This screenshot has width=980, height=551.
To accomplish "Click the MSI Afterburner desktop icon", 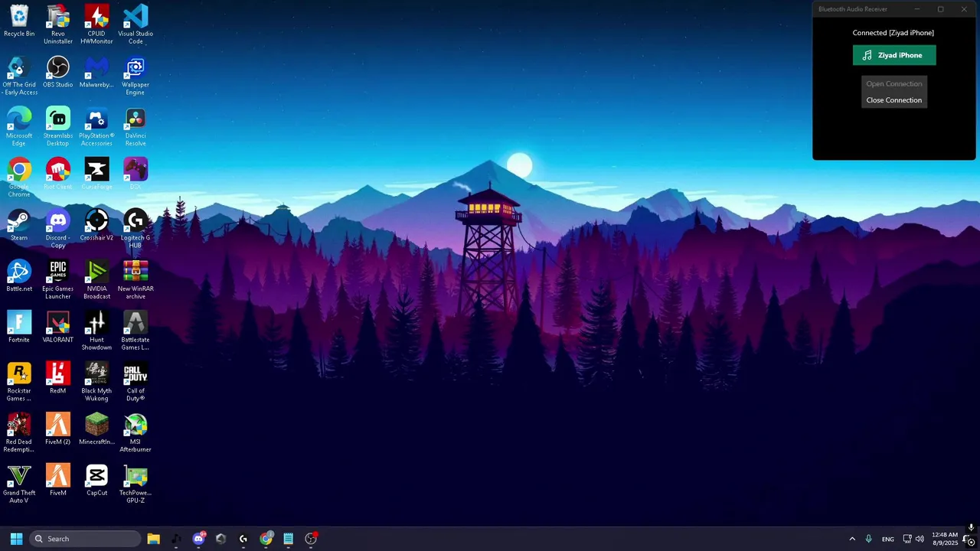I will pyautogui.click(x=136, y=433).
